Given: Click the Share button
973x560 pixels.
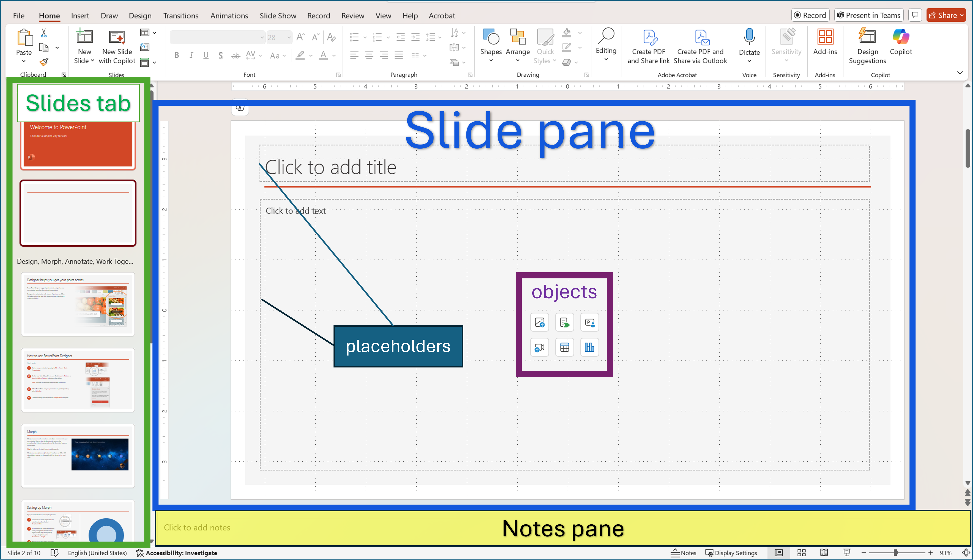Looking at the screenshot, I should 943,15.
